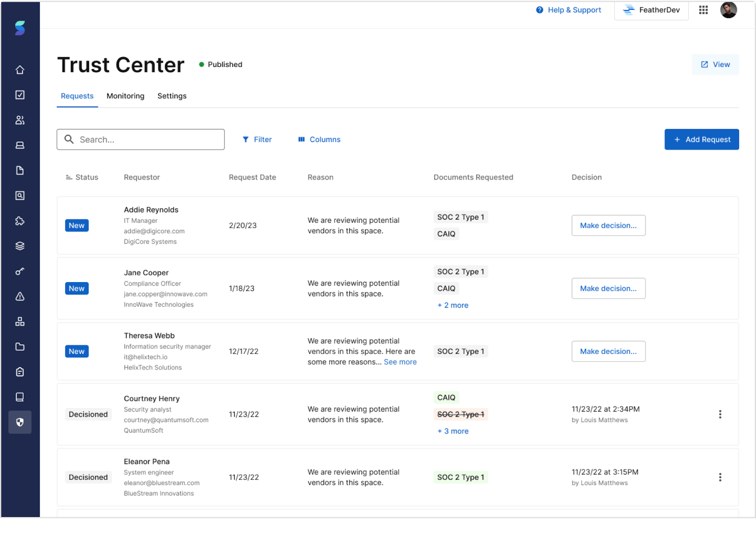The height and width of the screenshot is (537, 756).
Task: Open the warning triangle sidebar icon
Action: click(20, 297)
